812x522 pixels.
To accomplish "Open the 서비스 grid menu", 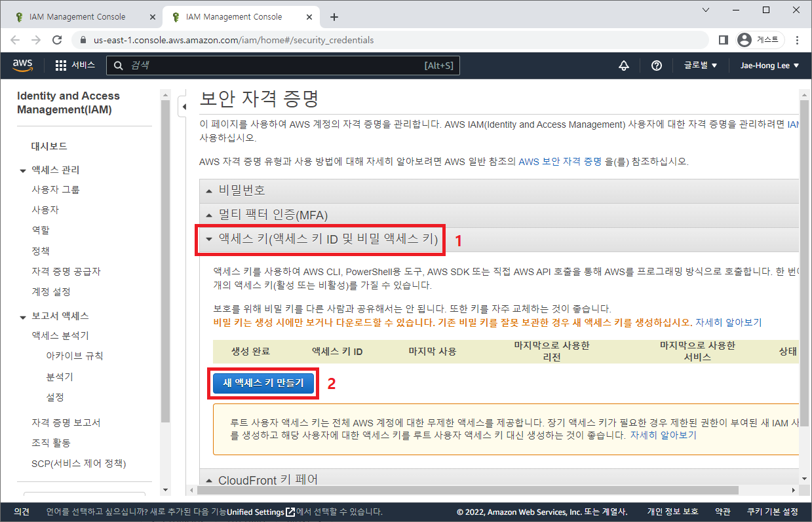I will click(x=75, y=65).
